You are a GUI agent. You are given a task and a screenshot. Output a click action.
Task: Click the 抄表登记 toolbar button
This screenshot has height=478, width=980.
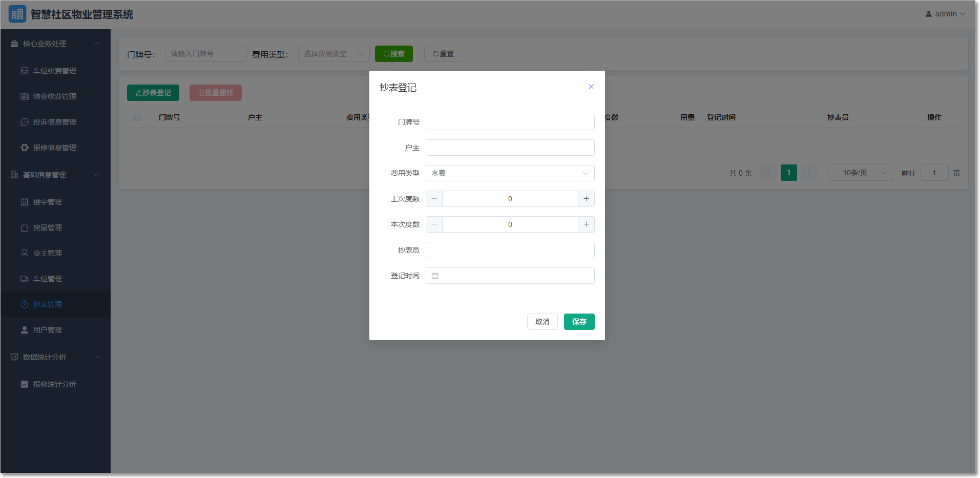(153, 93)
